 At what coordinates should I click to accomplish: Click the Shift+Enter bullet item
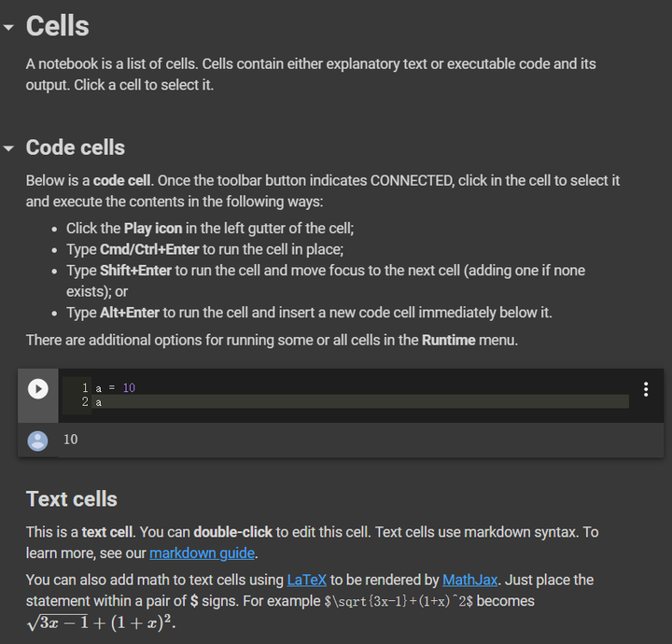tap(325, 270)
